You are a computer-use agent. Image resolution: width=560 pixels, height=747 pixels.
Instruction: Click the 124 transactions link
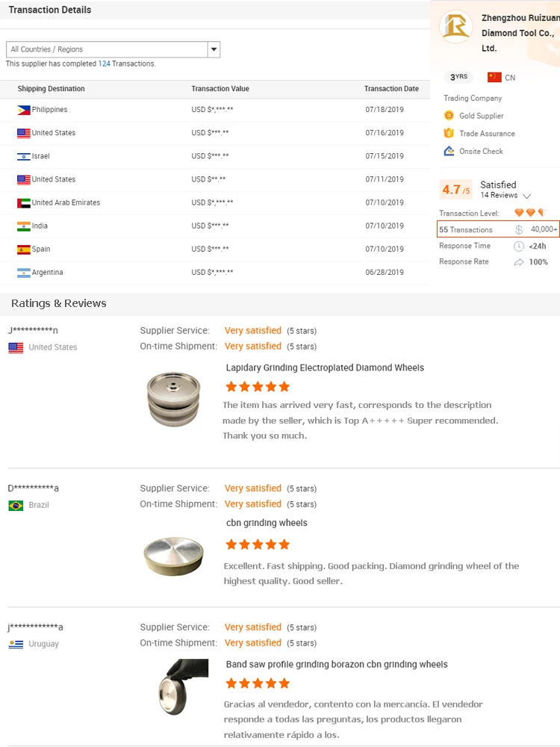pos(104,64)
